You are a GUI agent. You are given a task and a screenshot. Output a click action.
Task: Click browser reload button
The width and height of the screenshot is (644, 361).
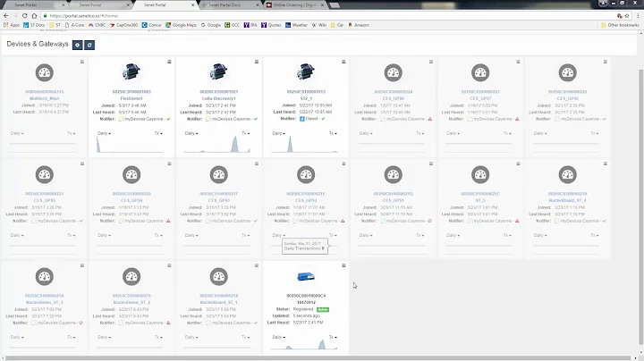[x=25, y=15]
